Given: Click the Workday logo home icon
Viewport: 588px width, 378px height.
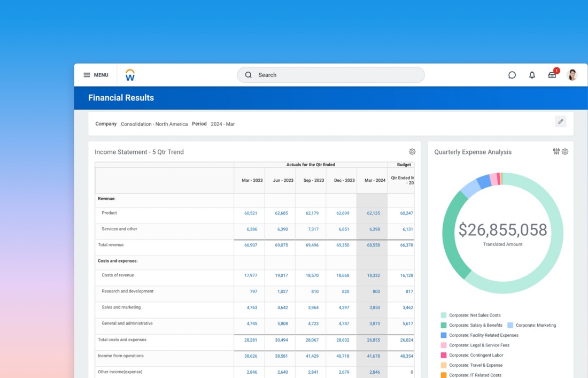Looking at the screenshot, I should pyautogui.click(x=130, y=75).
